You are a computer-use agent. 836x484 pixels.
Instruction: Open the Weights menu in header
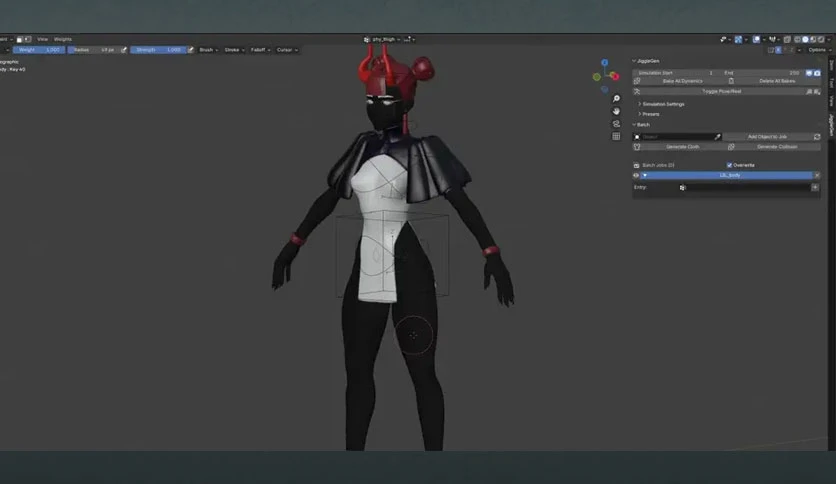coord(62,39)
